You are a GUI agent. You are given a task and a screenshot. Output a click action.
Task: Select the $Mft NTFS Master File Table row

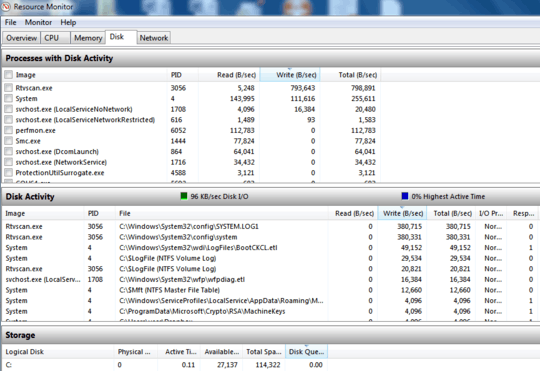coord(270,290)
